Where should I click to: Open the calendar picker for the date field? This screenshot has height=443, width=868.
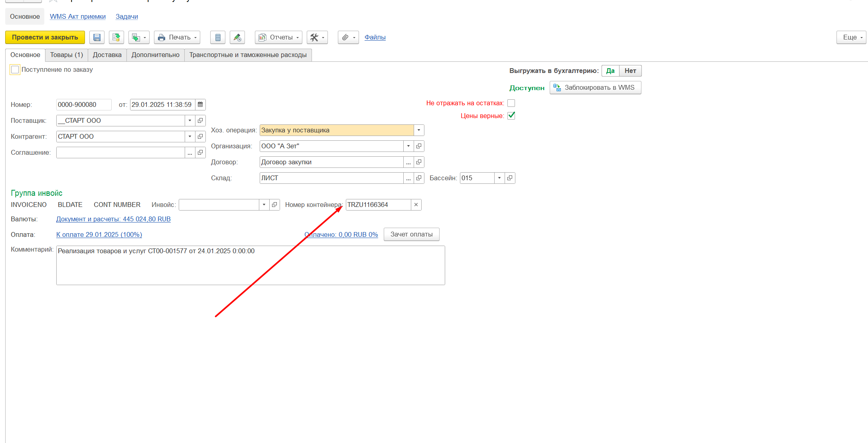pos(200,104)
